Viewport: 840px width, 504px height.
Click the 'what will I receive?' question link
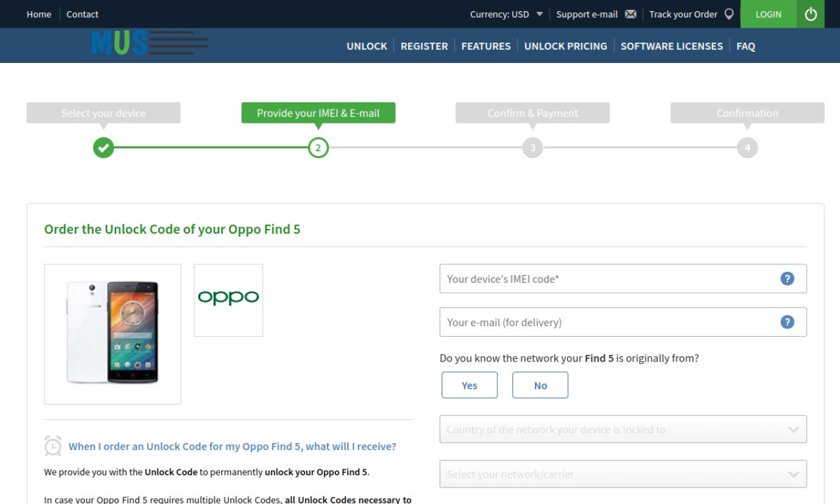click(232, 446)
